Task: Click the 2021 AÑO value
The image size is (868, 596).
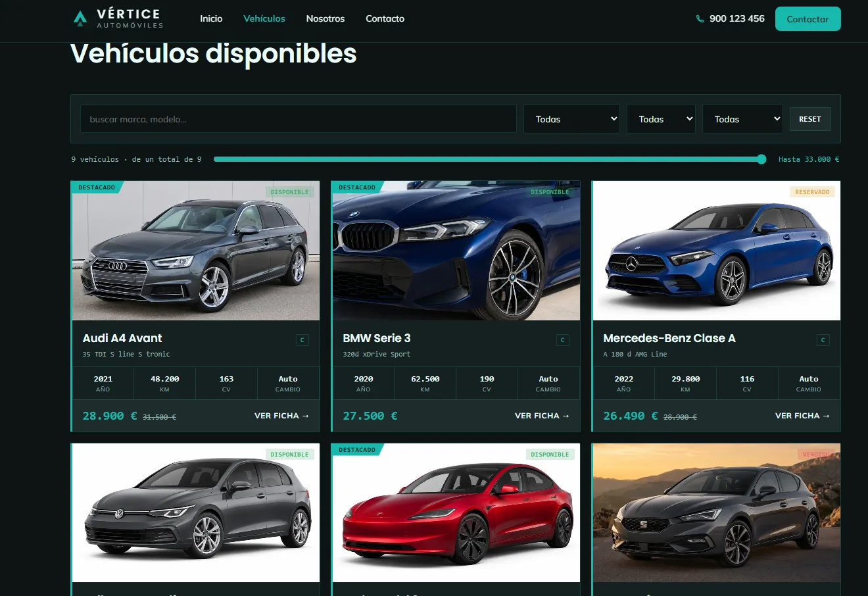Action: click(x=103, y=379)
